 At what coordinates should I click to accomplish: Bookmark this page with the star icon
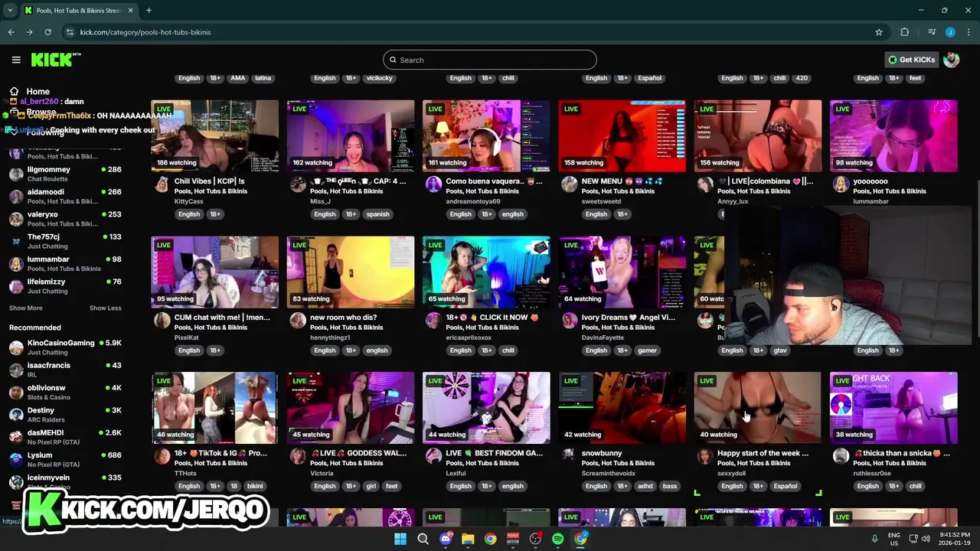pyautogui.click(x=879, y=32)
